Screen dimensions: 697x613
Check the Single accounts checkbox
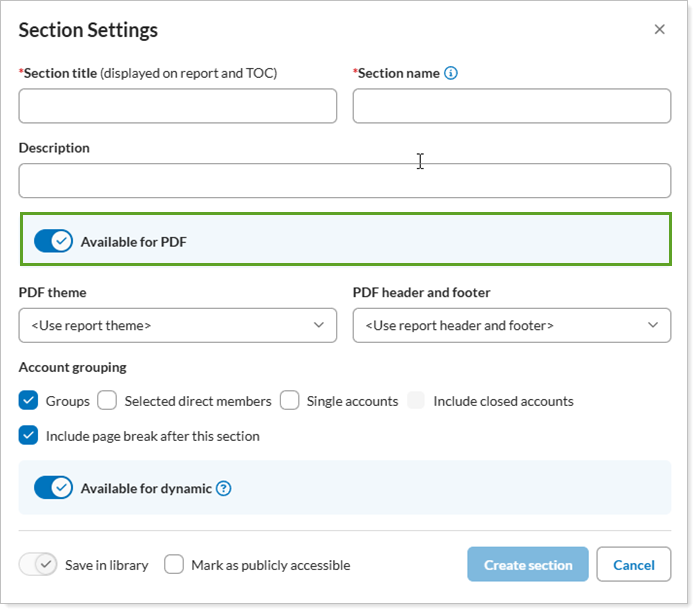coord(289,400)
